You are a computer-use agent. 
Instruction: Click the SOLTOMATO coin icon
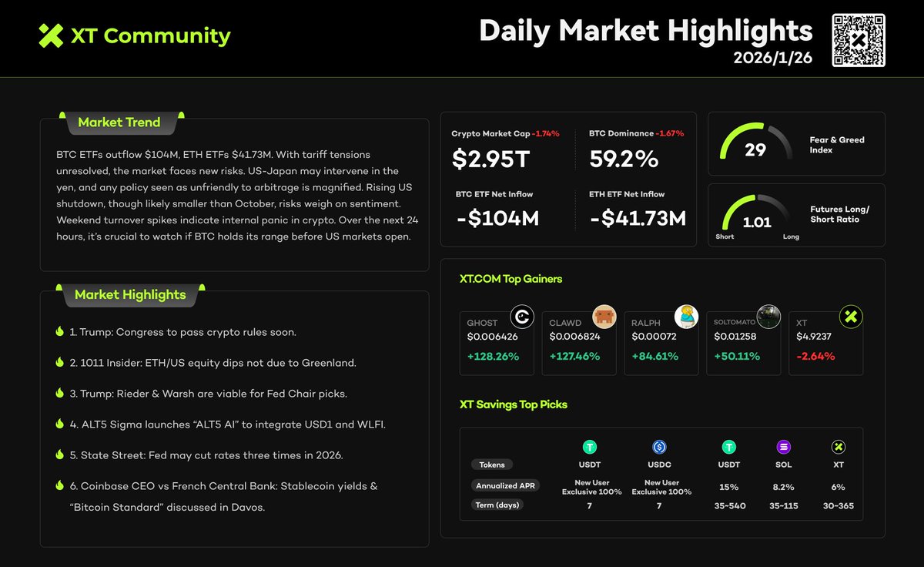click(x=768, y=316)
